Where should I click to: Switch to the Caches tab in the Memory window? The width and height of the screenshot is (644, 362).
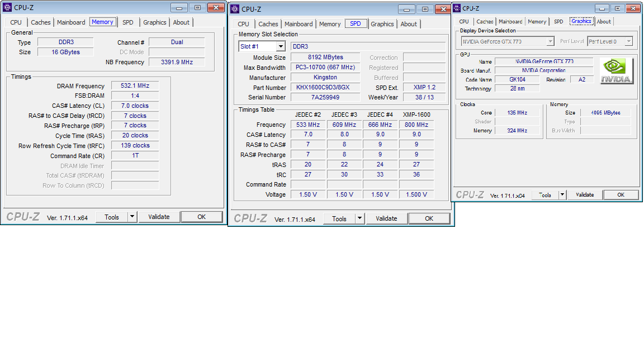point(41,22)
